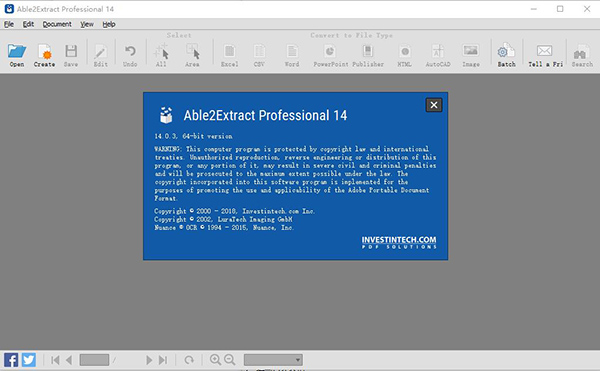
Task: Click the INVESTINTECH.COM link
Action: (x=399, y=242)
